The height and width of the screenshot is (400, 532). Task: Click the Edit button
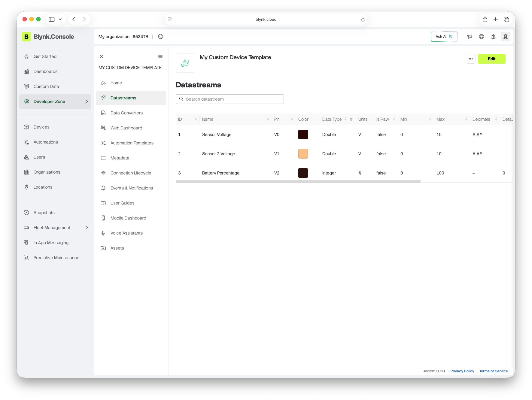click(492, 59)
